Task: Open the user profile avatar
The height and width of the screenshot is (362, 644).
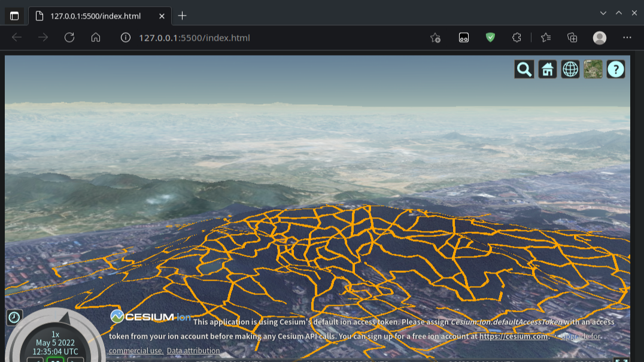Action: (x=600, y=38)
